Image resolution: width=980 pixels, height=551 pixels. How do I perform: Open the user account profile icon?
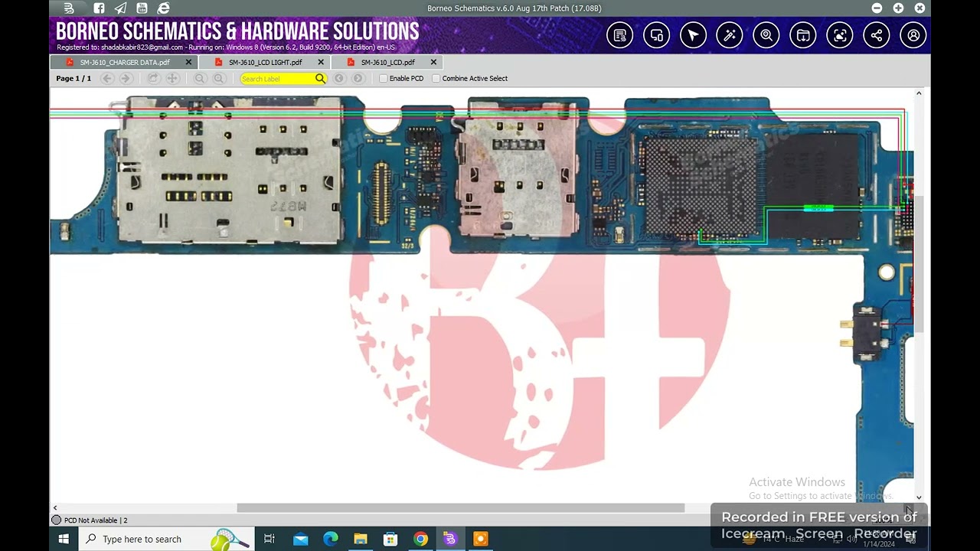point(913,35)
